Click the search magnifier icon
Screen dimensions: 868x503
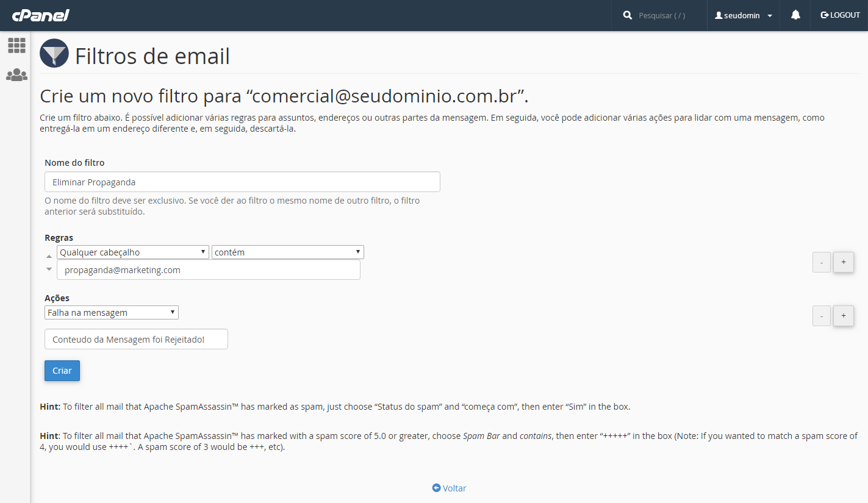pos(628,15)
